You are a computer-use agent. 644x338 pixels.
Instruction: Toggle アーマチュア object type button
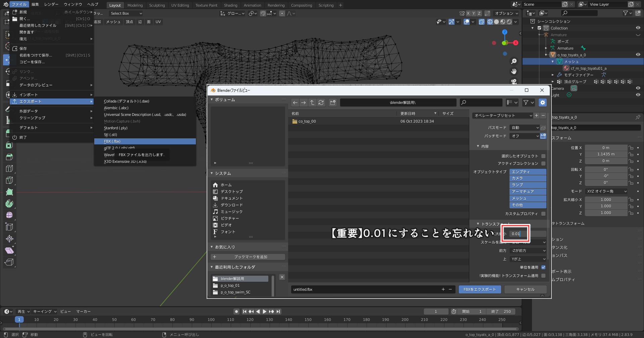pos(528,192)
